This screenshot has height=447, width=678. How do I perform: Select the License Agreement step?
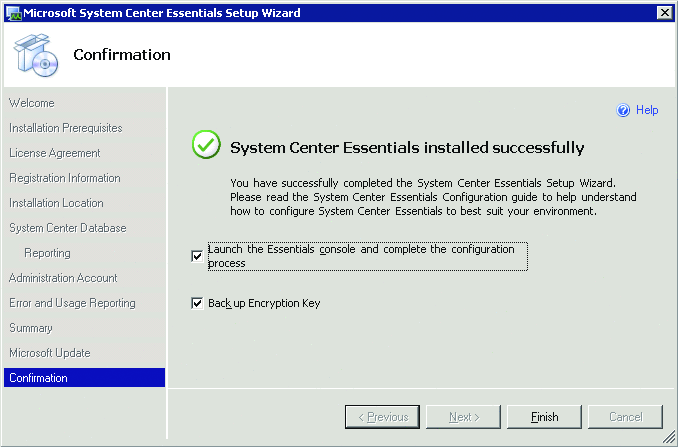click(x=55, y=153)
